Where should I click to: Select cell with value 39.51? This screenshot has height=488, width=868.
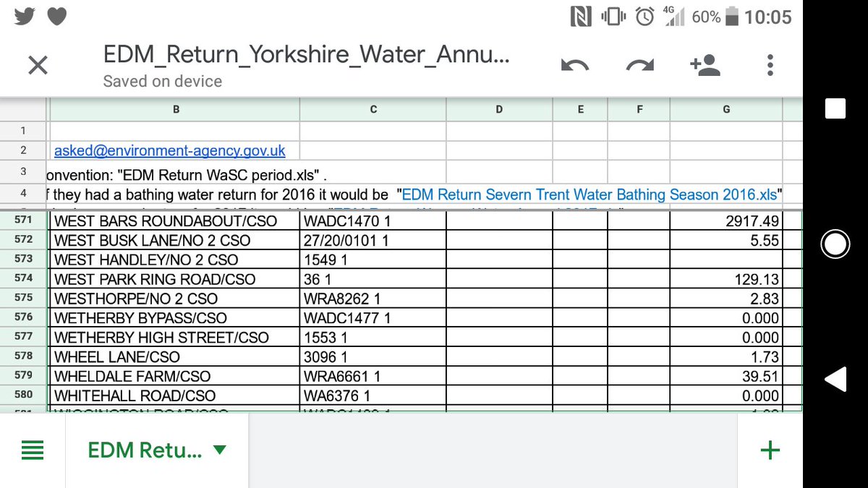pyautogui.click(x=726, y=377)
